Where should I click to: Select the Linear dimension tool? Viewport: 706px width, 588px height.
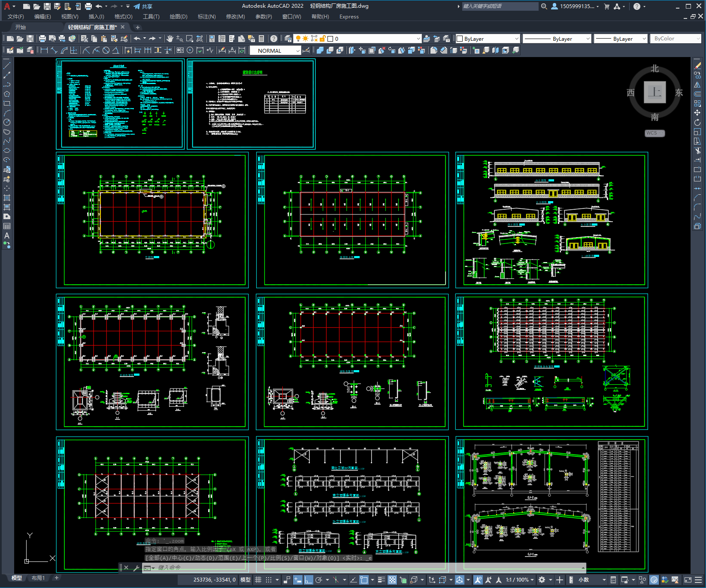[44, 51]
